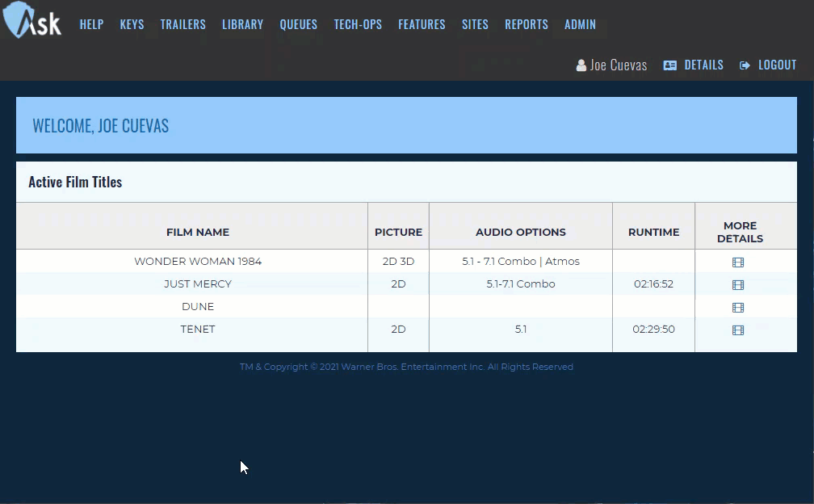Screen dimensions: 814x504
Task: Open the LIBRARY menu
Action: tap(242, 24)
